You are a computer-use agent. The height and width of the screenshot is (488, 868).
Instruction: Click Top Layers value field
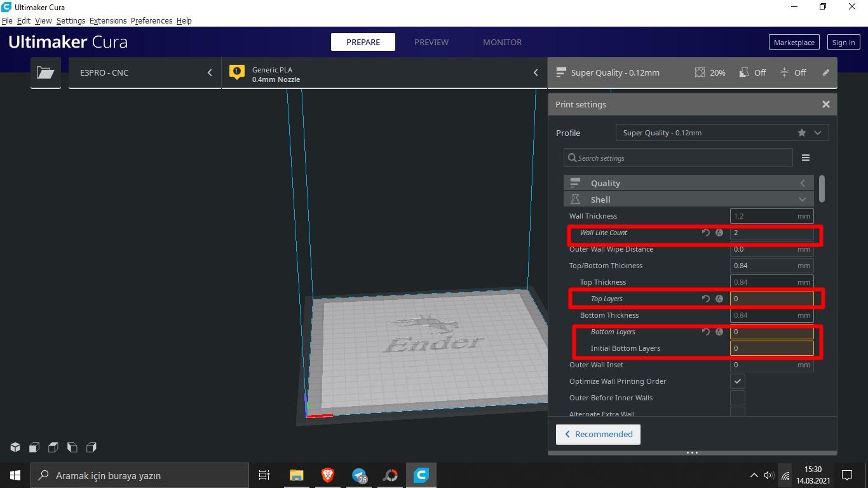click(771, 299)
